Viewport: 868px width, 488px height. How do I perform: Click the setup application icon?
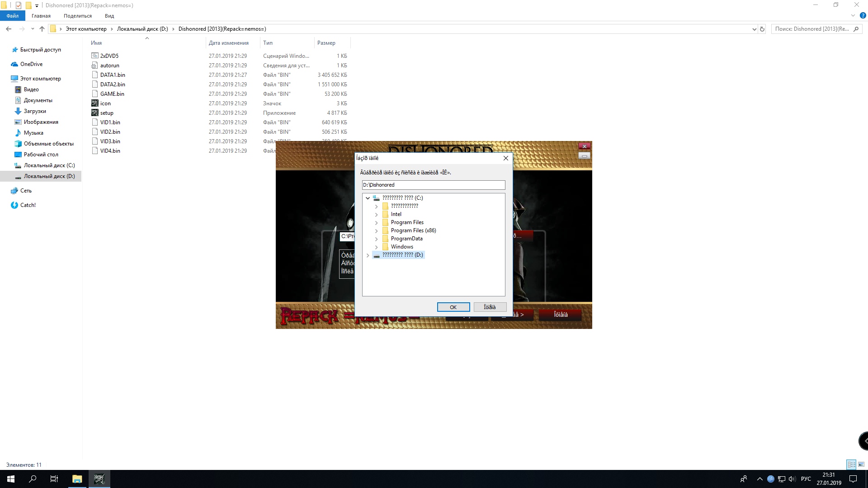tap(95, 113)
